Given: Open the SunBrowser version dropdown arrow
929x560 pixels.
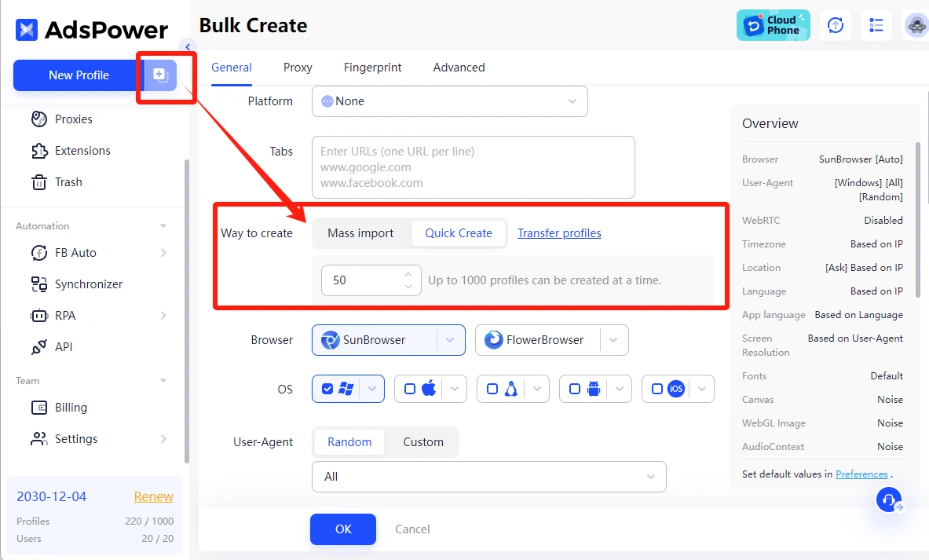Looking at the screenshot, I should 450,340.
